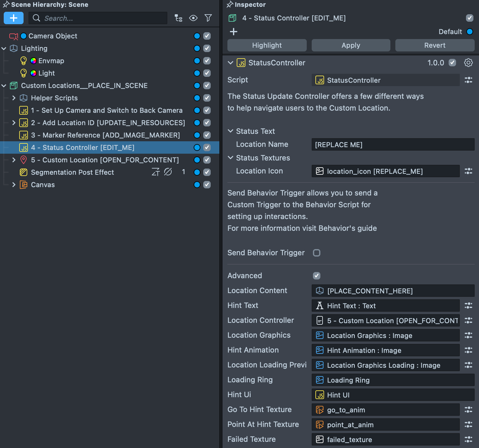Click the reference picker beside Loading Ring
Image resolution: width=479 pixels, height=448 pixels.
pos(468,380)
